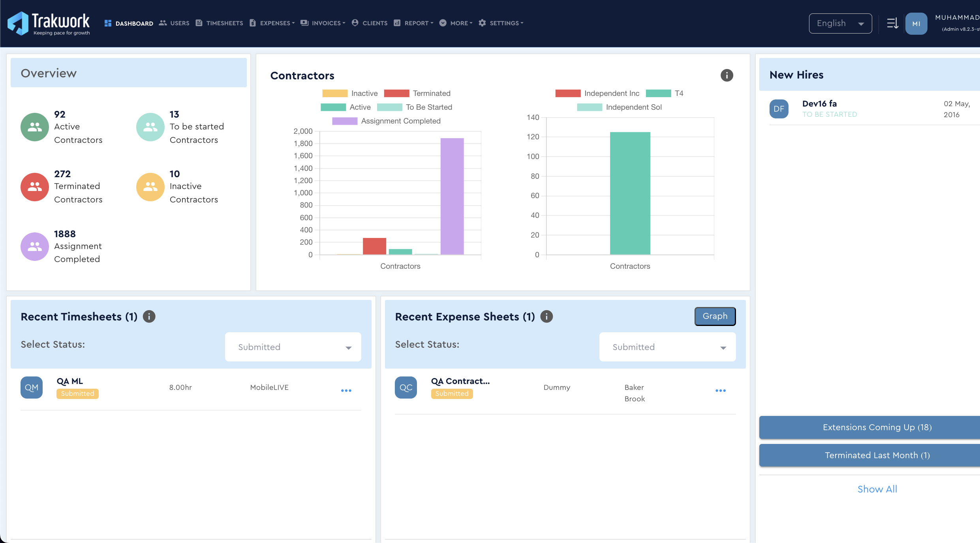Click the Graph button
The image size is (980, 543).
coord(715,316)
